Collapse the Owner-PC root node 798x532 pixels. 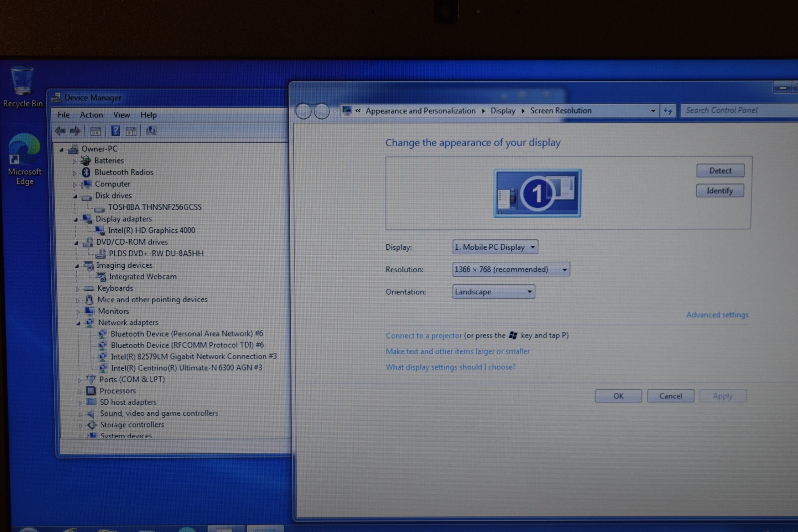pos(62,149)
